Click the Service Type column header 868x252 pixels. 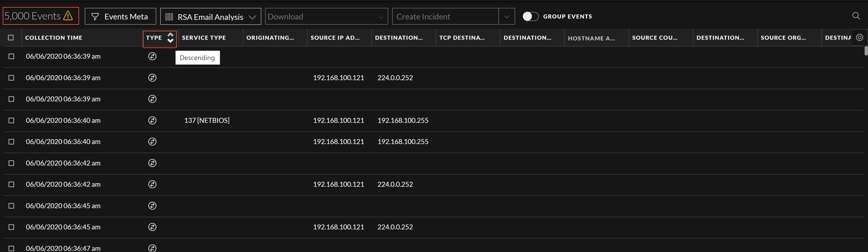click(x=204, y=38)
